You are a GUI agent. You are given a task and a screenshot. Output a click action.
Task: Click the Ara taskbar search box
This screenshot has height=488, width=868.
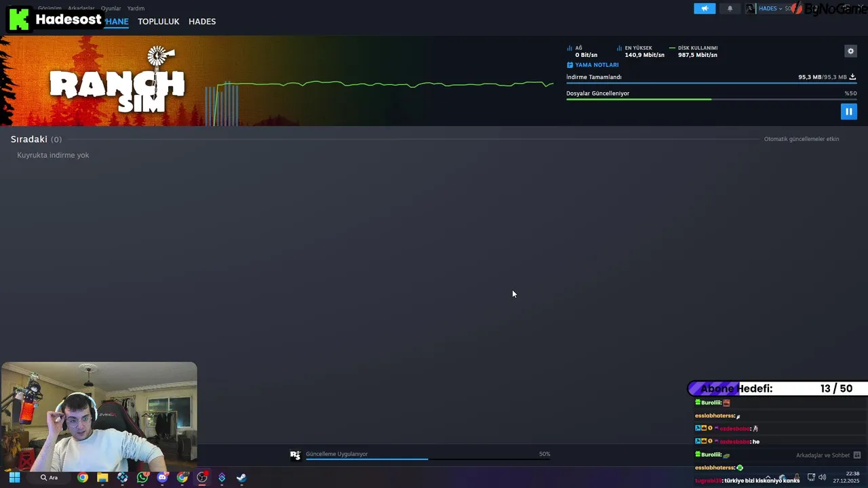click(x=49, y=477)
